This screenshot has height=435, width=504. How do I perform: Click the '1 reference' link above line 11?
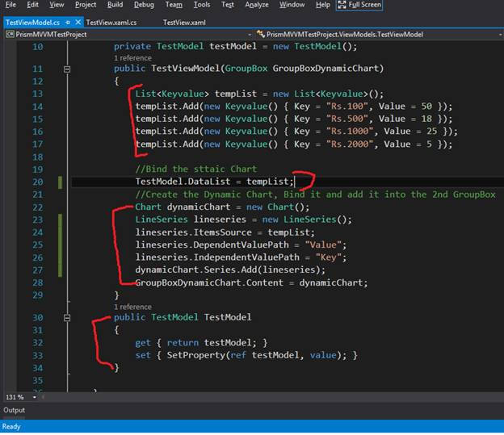pyautogui.click(x=132, y=58)
